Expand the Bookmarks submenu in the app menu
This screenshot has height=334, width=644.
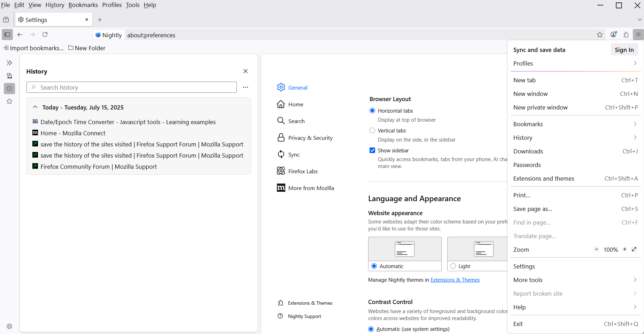pos(575,124)
